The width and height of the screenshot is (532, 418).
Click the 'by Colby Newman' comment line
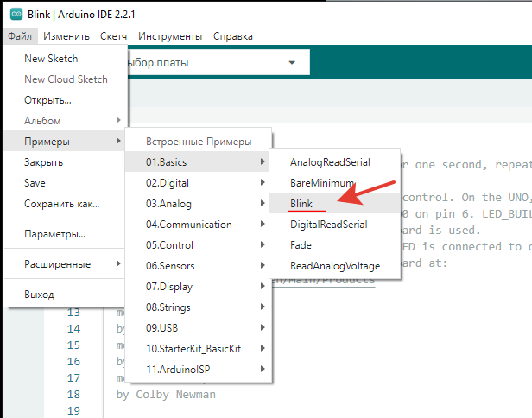[166, 394]
